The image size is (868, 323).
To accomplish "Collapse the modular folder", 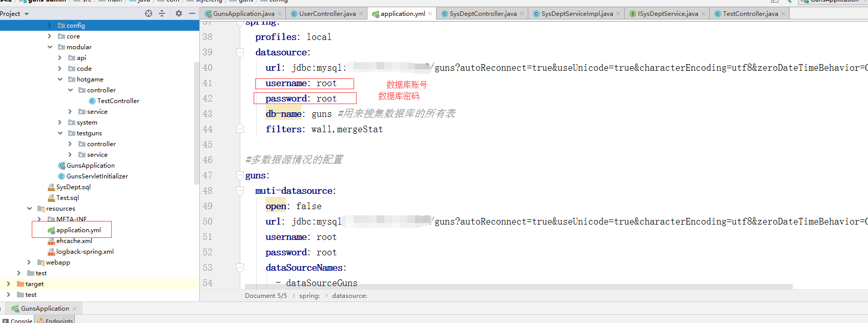I will 50,47.
